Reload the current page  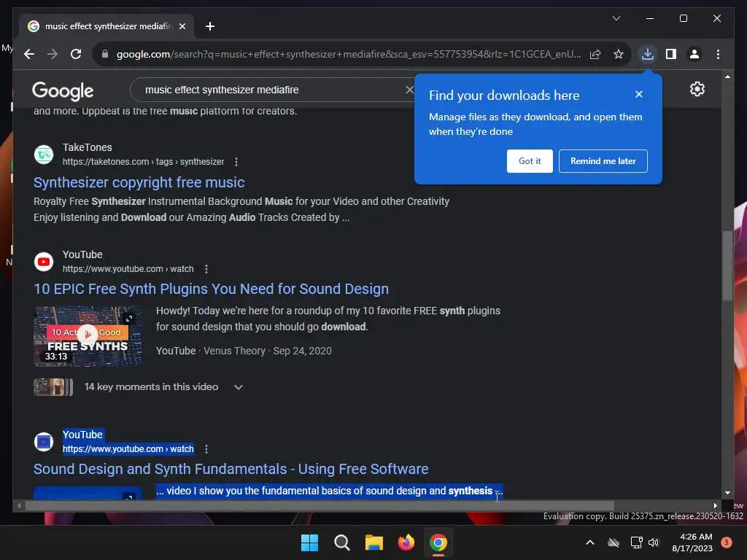click(76, 54)
